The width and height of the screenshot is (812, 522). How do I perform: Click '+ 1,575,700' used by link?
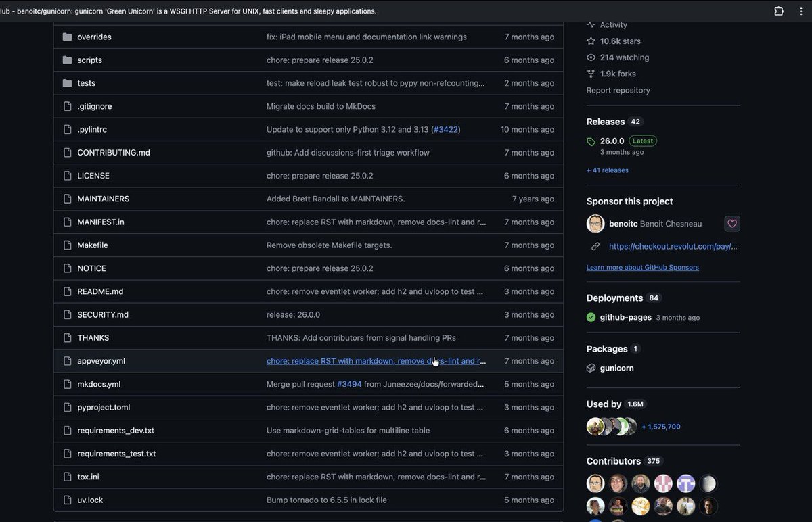point(661,427)
